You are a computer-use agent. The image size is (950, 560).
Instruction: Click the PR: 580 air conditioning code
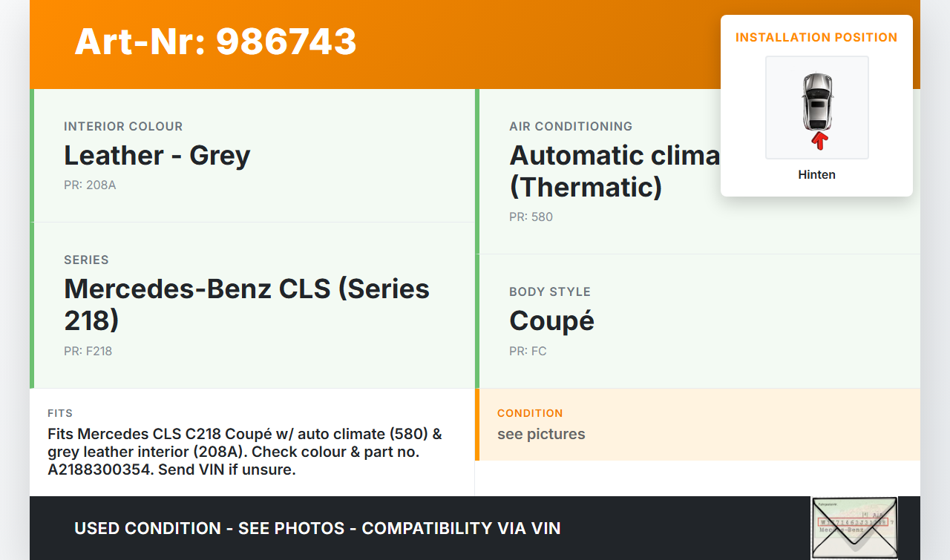(x=531, y=217)
